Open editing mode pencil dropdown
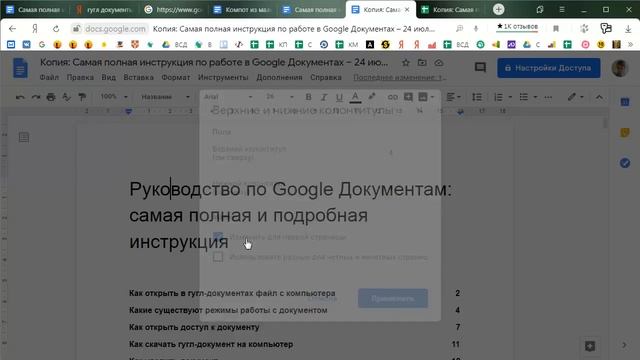Image resolution: width=640 pixels, height=360 pixels. coord(576,97)
